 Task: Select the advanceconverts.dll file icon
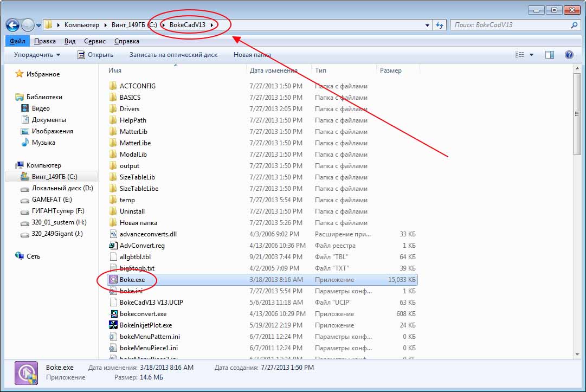pos(113,234)
